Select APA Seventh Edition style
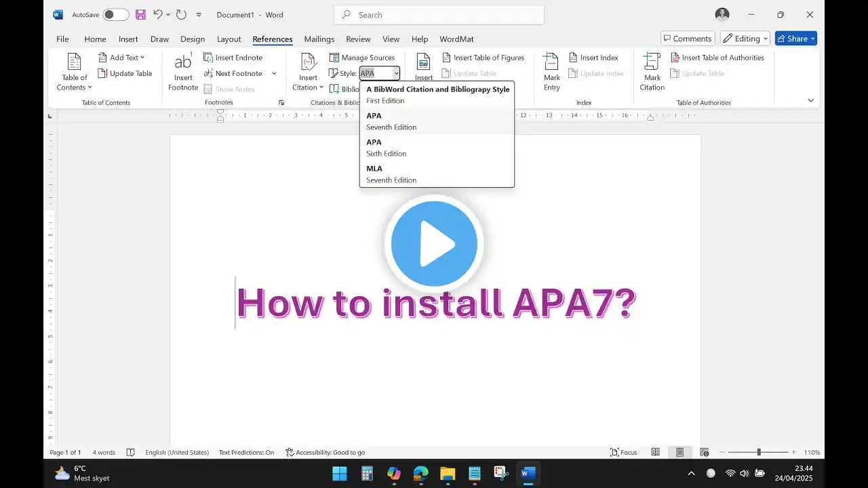This screenshot has width=868, height=488. coord(437,121)
